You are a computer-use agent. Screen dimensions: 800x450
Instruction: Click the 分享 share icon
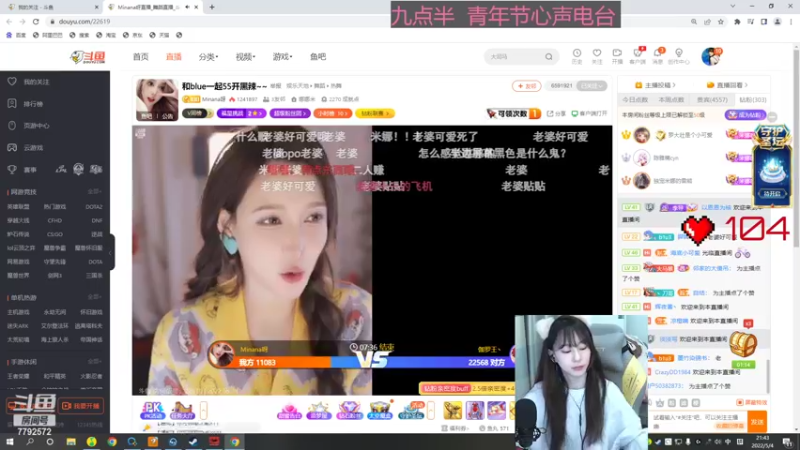click(x=556, y=113)
